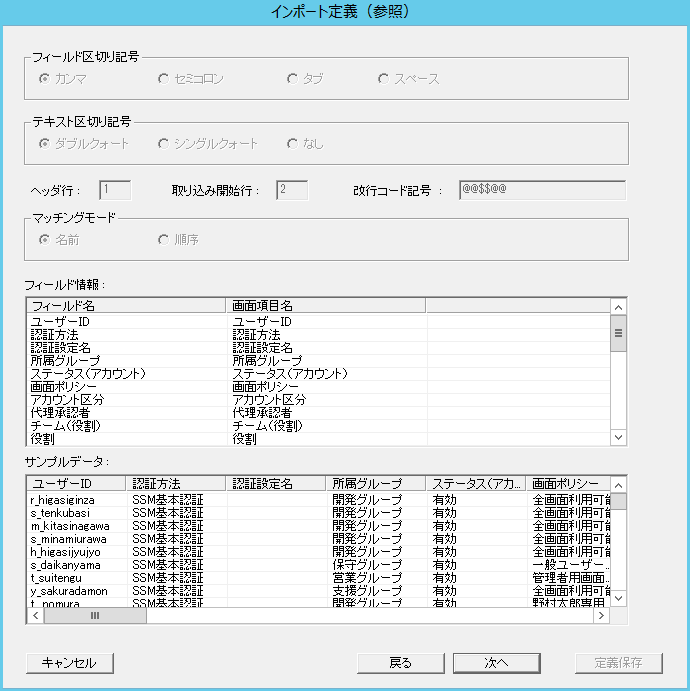Click sample data 認証設定名 column header
The height and width of the screenshot is (691, 690).
(x=276, y=483)
